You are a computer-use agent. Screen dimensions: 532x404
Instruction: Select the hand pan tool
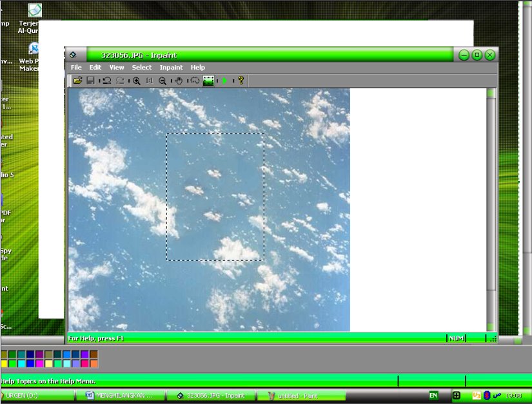click(x=179, y=81)
